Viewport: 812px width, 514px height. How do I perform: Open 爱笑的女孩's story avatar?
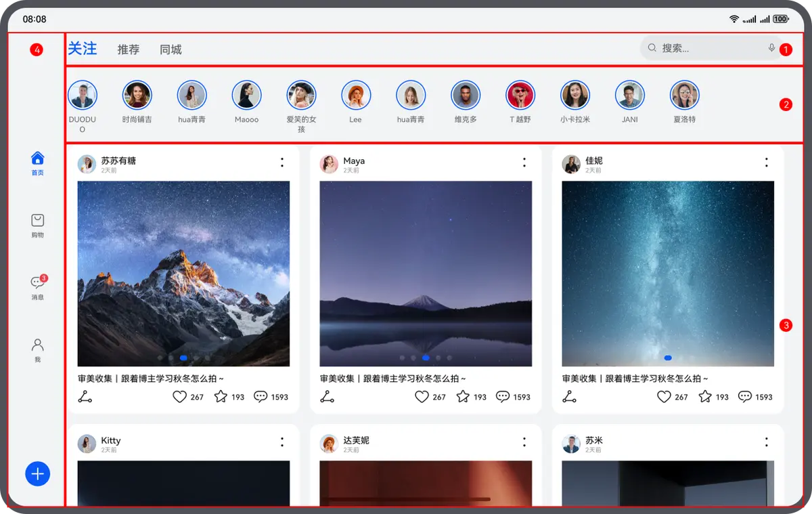click(302, 95)
